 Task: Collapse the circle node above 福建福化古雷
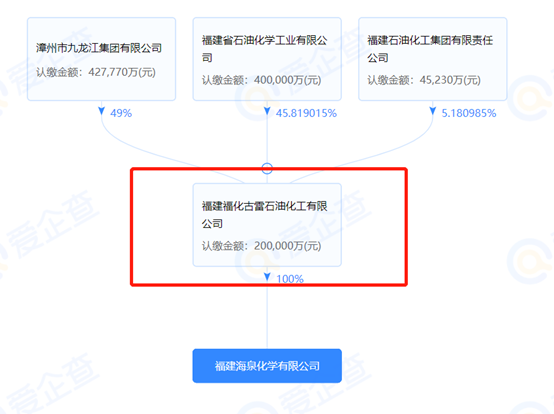tap(267, 168)
